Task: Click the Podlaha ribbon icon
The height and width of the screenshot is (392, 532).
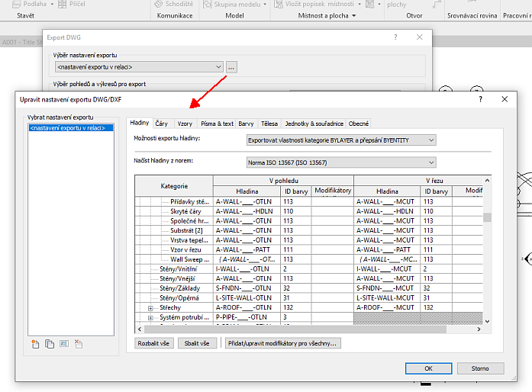Action: pos(16,4)
